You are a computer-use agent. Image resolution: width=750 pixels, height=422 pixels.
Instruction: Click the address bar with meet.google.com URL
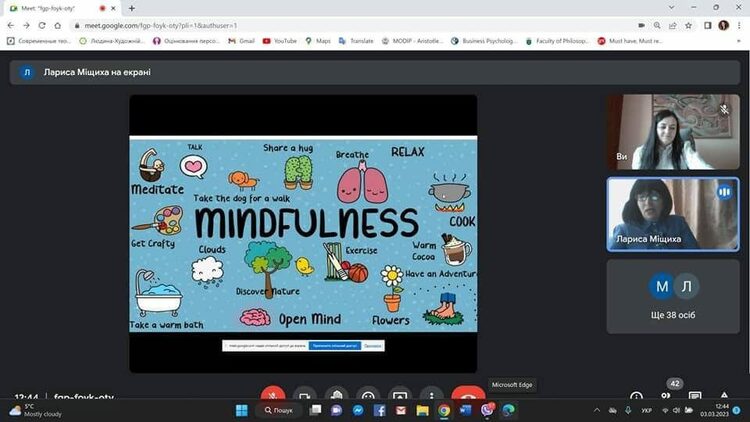[300, 25]
